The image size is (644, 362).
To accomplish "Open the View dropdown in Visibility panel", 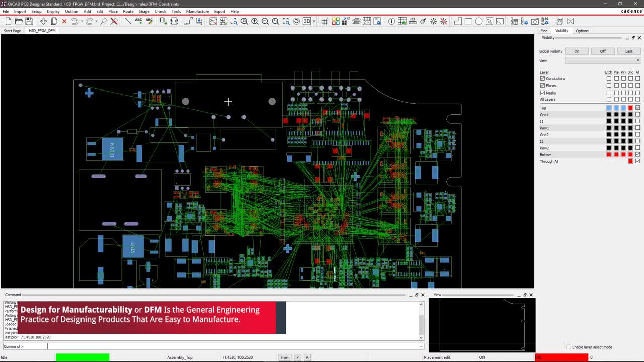I will [x=638, y=61].
